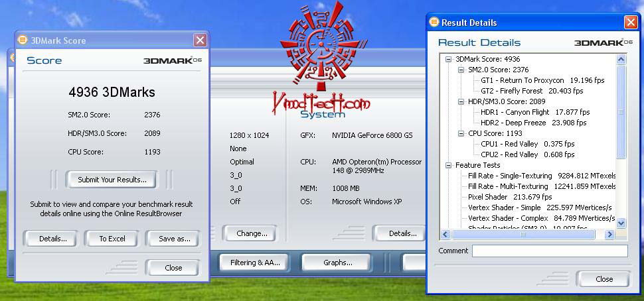Select '3DMark Score: 4936' tree row
The height and width of the screenshot is (301, 644).
tap(488, 59)
